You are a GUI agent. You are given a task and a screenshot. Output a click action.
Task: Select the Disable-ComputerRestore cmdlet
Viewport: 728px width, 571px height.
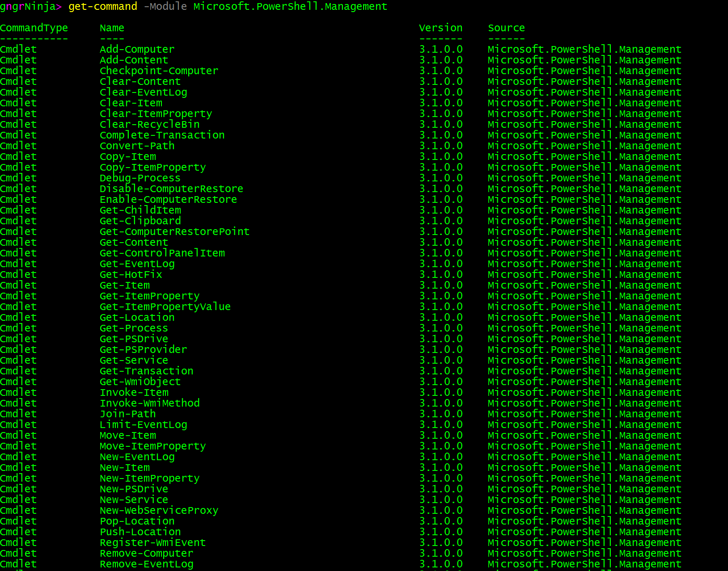point(171,189)
